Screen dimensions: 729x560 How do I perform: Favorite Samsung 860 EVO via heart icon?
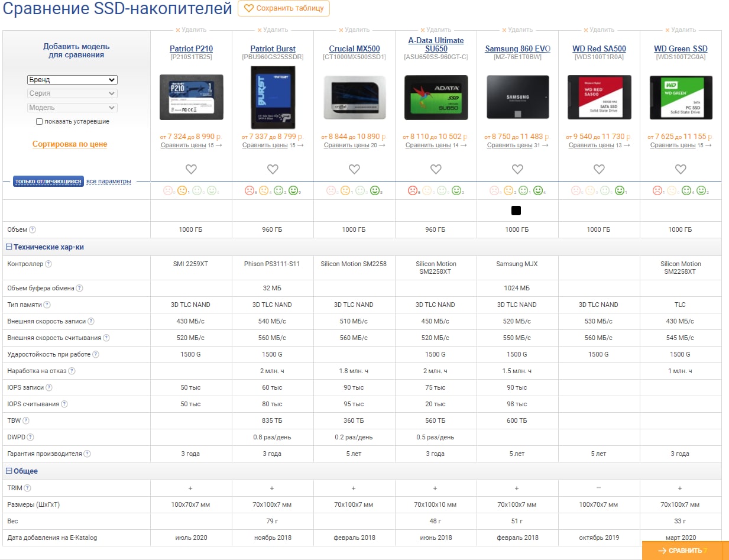coord(517,169)
